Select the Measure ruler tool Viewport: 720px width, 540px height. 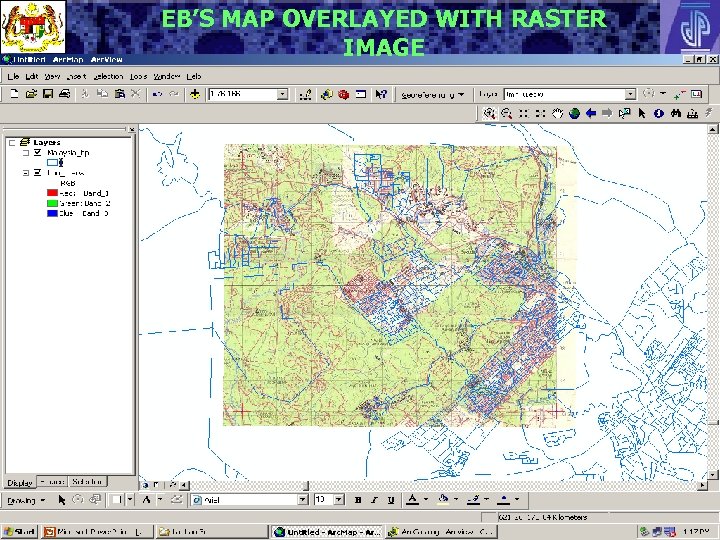tap(692, 113)
